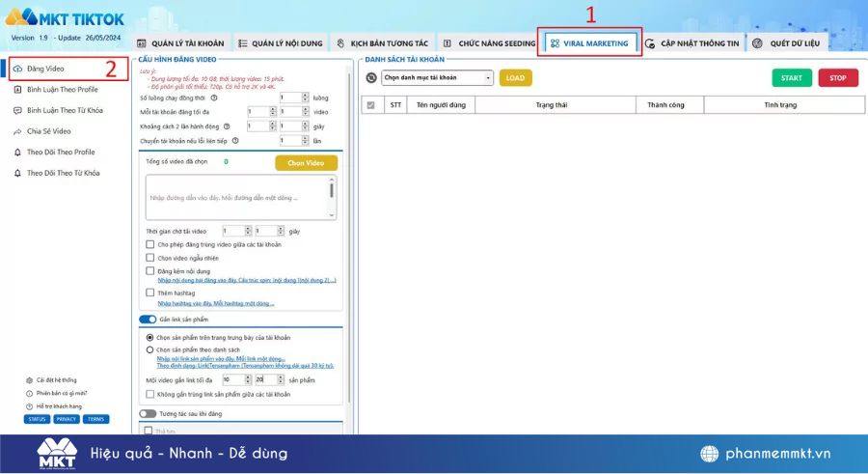Click the TERMS button
Viewport: 868px width, 474px height.
pos(95,419)
